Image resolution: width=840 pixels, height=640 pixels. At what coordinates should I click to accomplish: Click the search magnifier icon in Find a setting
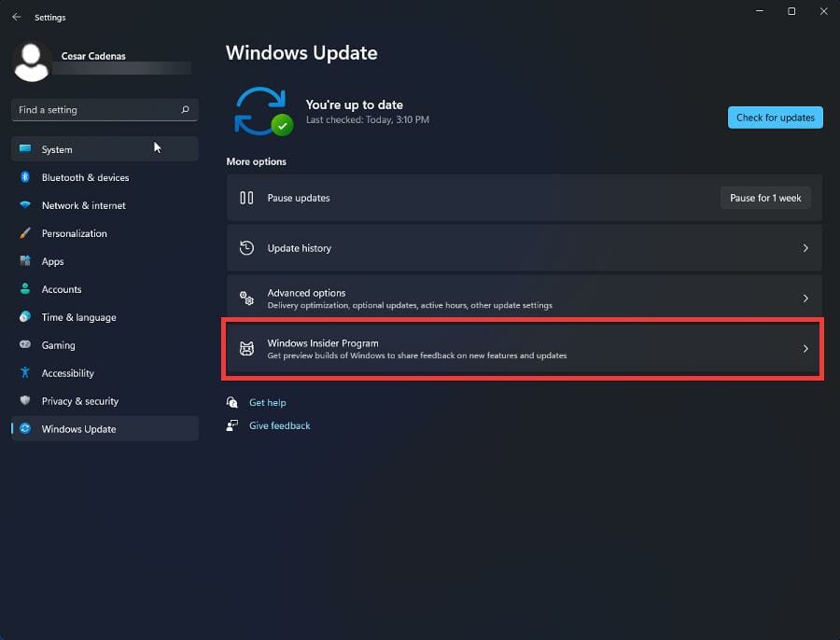[x=186, y=110]
